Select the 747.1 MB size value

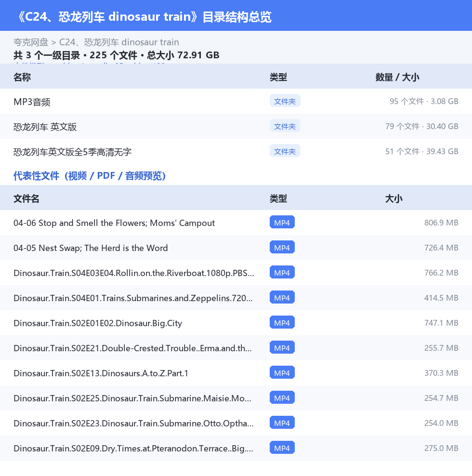(441, 323)
